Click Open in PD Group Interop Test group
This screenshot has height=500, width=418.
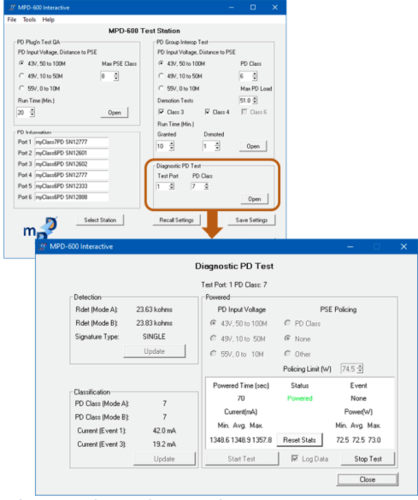pos(253,146)
